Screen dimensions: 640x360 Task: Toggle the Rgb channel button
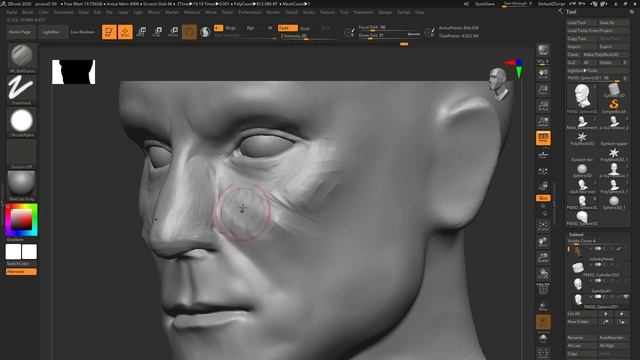(x=251, y=28)
